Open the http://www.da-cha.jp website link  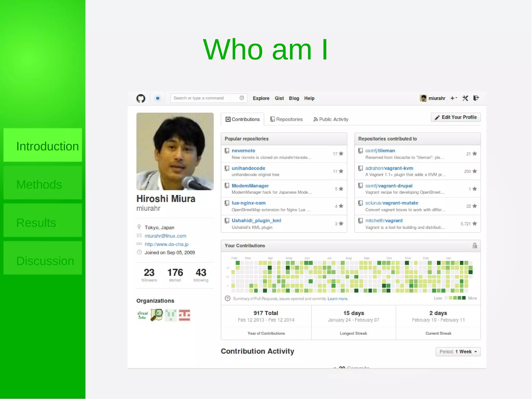[x=167, y=244]
